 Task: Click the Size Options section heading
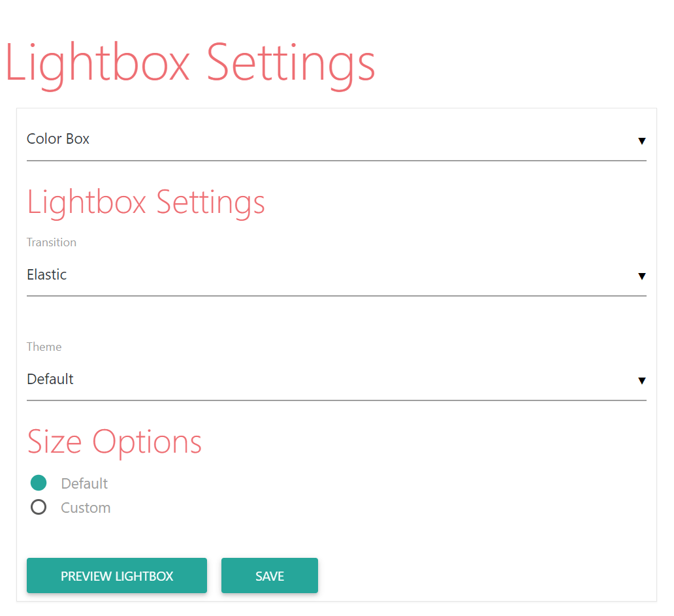pyautogui.click(x=114, y=442)
